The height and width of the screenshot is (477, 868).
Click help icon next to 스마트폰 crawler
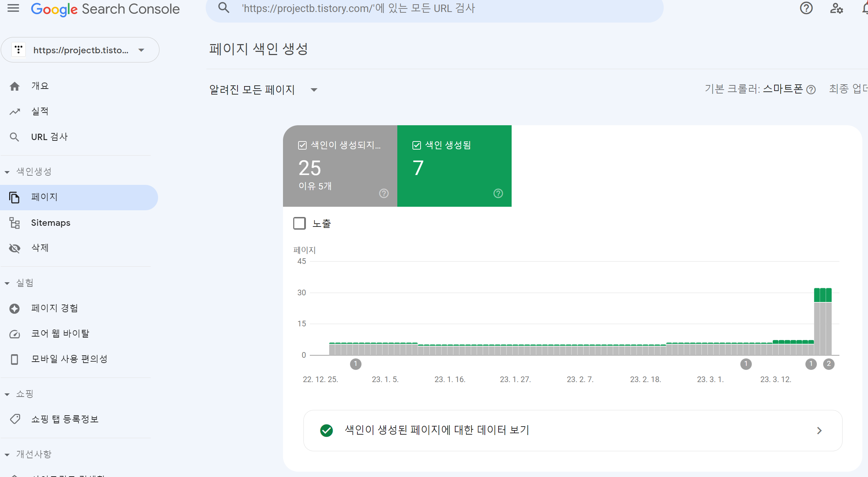(x=811, y=90)
